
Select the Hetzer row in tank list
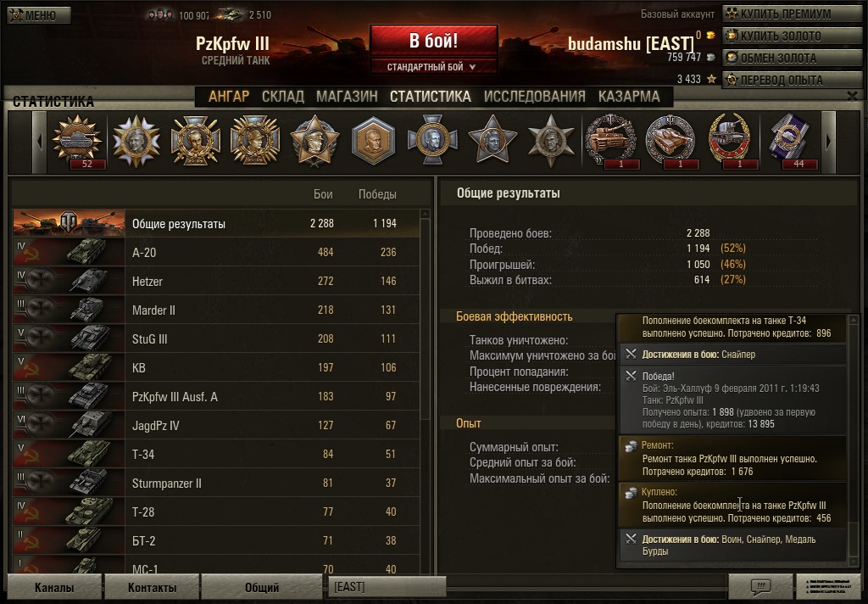pyautogui.click(x=216, y=281)
